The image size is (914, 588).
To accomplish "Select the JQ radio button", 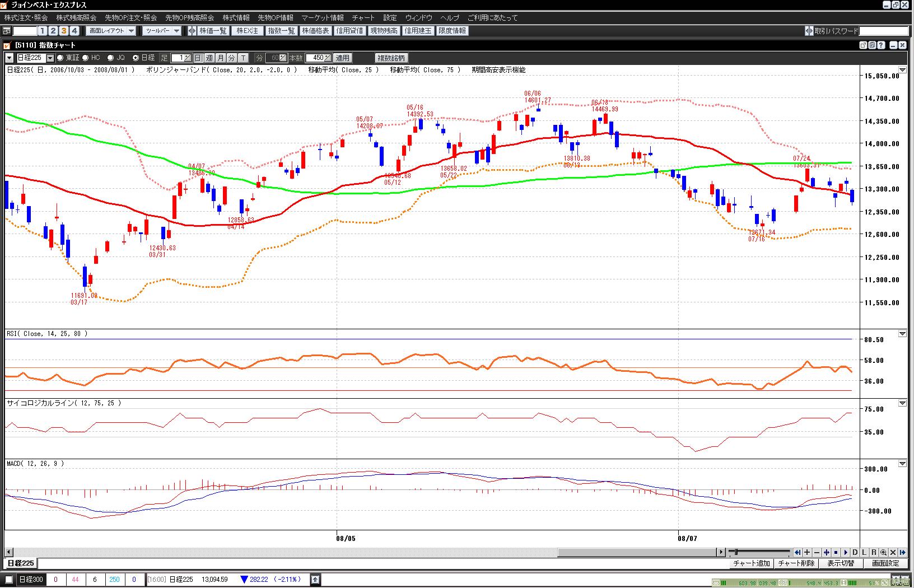I will click(110, 58).
